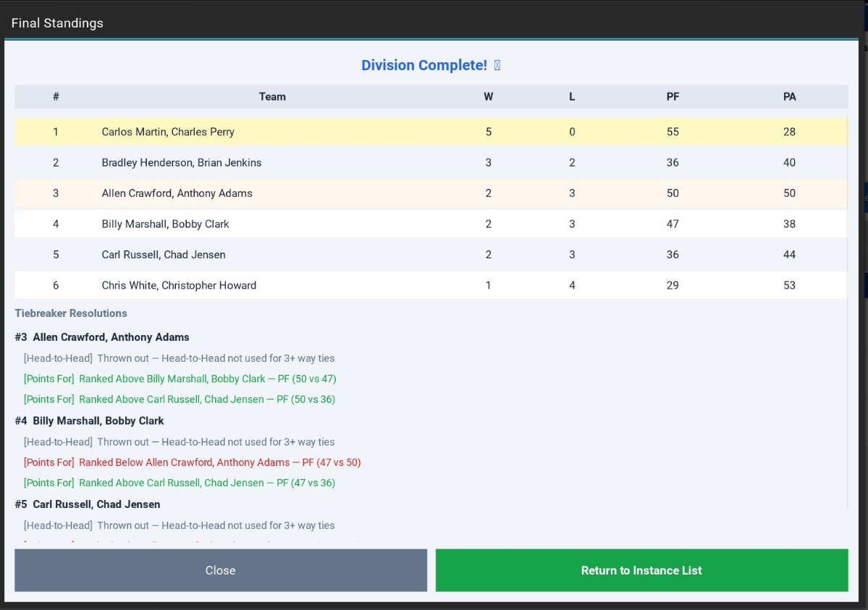868x610 pixels.
Task: Select table row Allen Crawford, Anthony Adams
Action: pos(431,193)
